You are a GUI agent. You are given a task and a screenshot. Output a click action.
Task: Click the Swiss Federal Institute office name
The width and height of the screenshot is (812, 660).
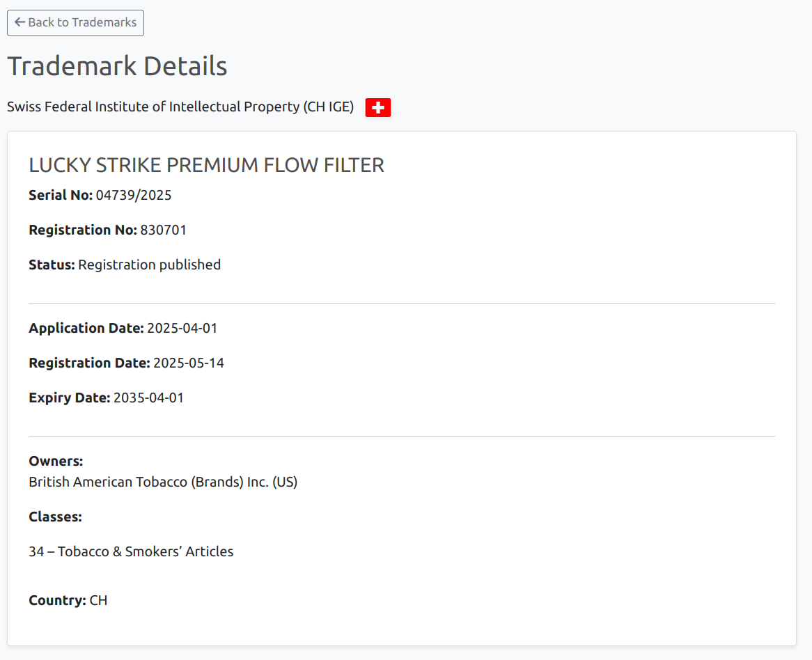pyautogui.click(x=180, y=107)
